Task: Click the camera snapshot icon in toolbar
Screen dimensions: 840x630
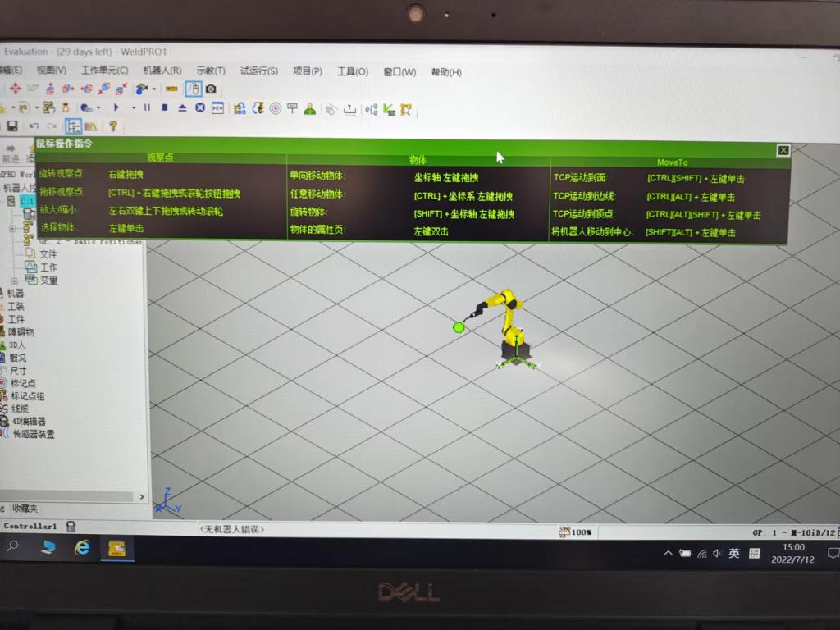Action: [x=211, y=89]
